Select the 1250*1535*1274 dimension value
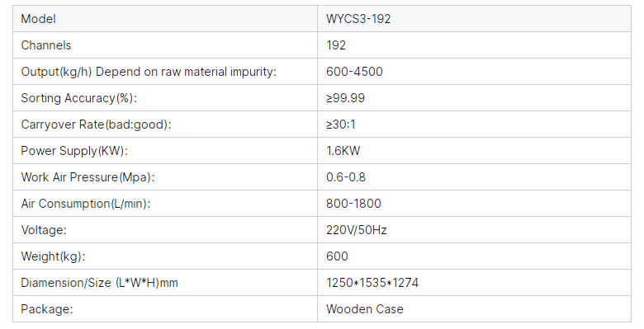The image size is (644, 329). click(372, 283)
